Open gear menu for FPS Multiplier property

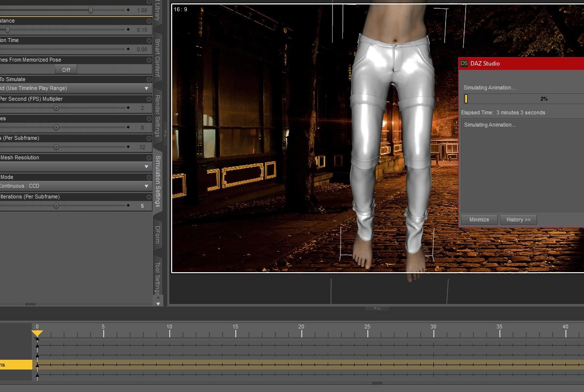point(149,99)
